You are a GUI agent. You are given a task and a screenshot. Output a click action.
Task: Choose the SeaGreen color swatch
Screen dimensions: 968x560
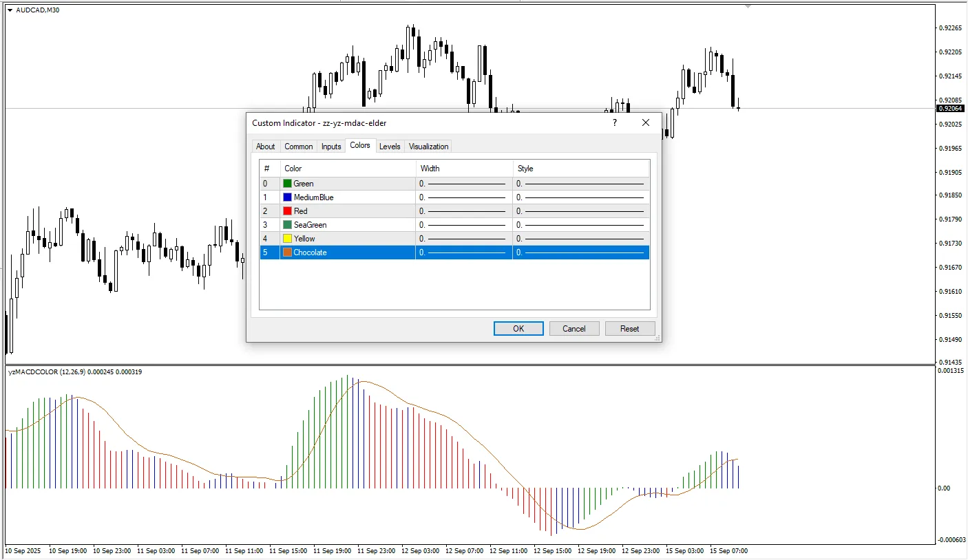tap(287, 225)
